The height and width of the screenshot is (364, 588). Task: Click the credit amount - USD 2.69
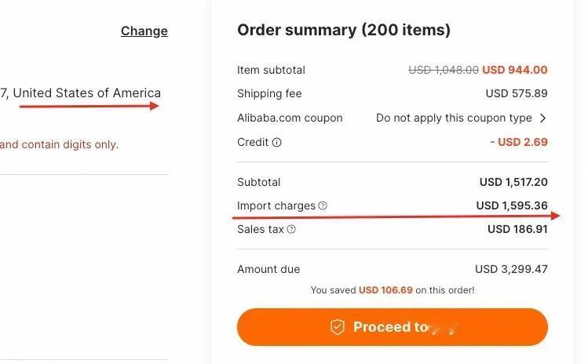pos(519,142)
